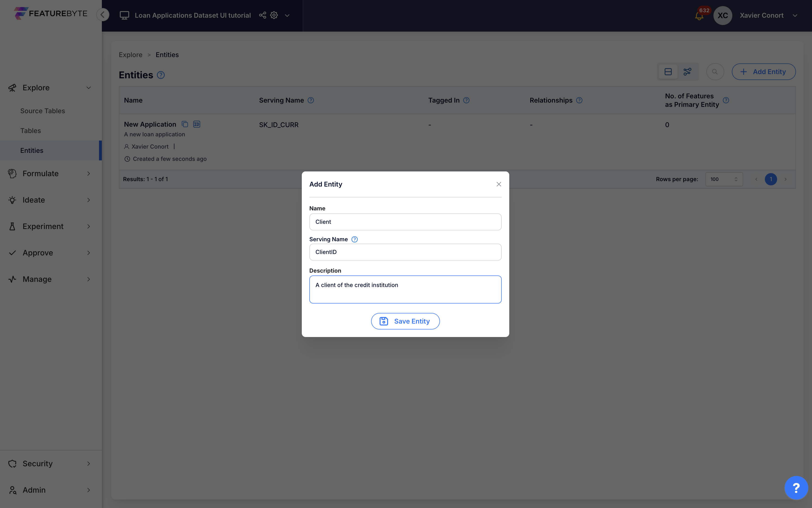Viewport: 812px width, 508px height.
Task: Click the Serving Name field with ClientID
Action: pos(405,252)
